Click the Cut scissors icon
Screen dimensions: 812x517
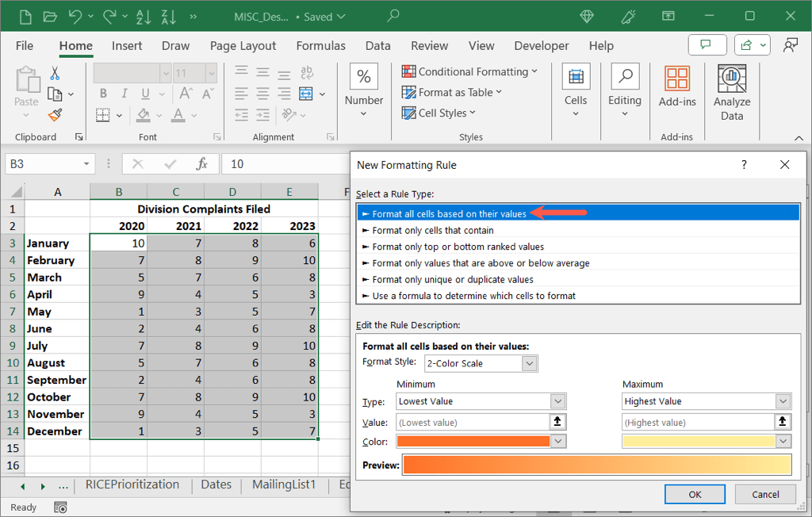55,73
